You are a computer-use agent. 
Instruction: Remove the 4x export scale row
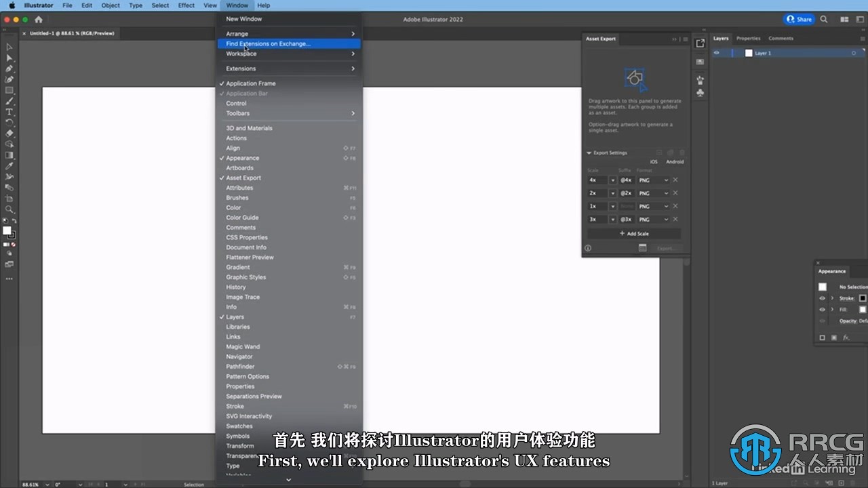(675, 180)
